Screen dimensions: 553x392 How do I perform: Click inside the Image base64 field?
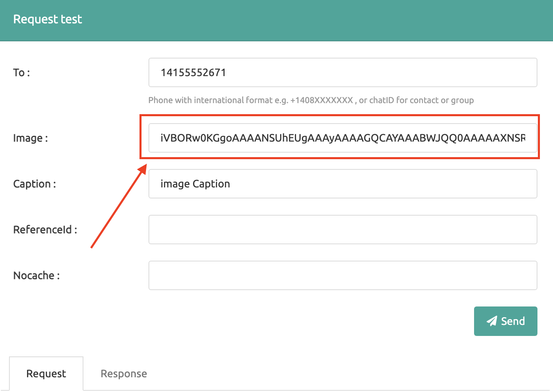click(343, 138)
